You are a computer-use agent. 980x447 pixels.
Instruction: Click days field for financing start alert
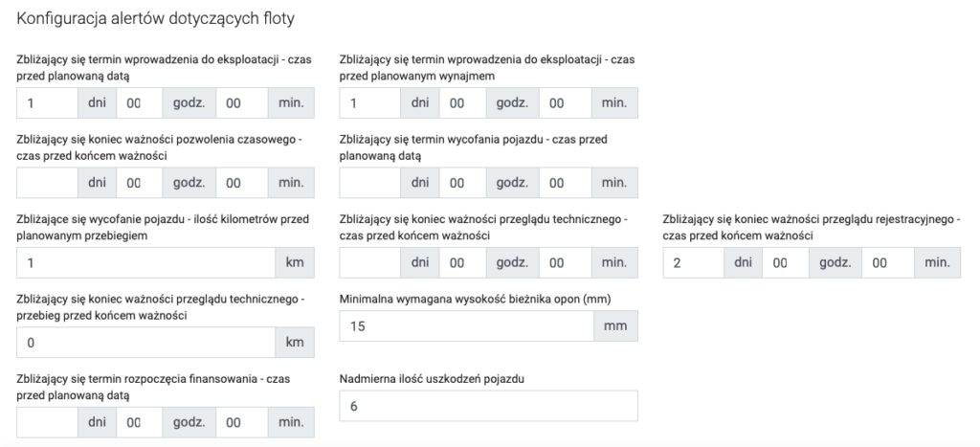(x=47, y=421)
